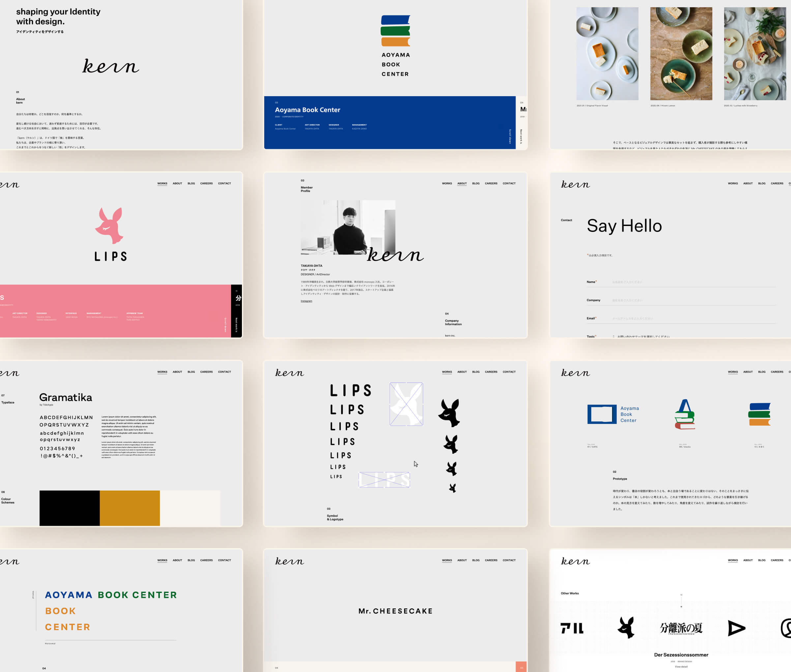The height and width of the screenshot is (672, 791).
Task: Open the Original Flavor Visual cheesecake photo
Action: (x=607, y=54)
